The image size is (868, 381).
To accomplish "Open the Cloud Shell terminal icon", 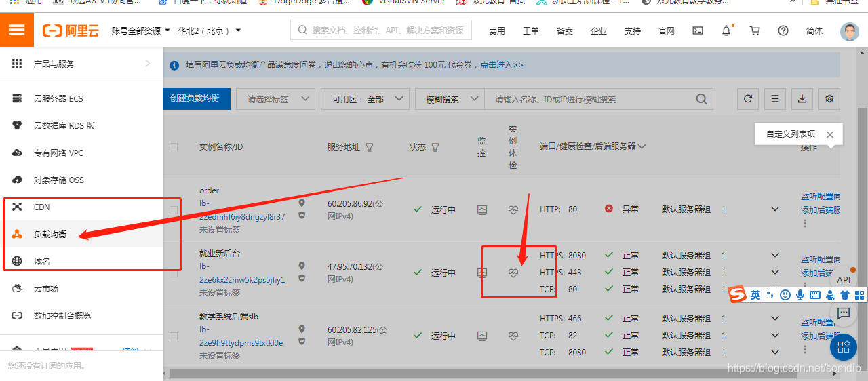I will [697, 31].
